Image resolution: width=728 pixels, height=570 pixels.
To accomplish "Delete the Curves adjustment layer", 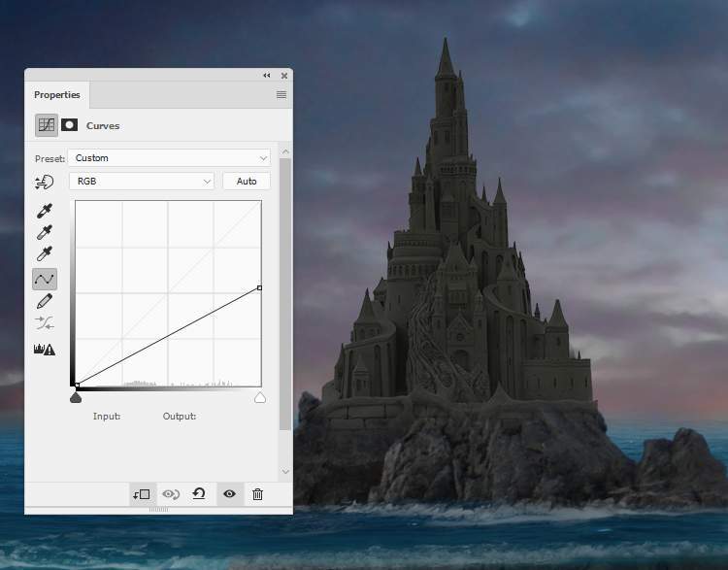I will [x=257, y=494].
